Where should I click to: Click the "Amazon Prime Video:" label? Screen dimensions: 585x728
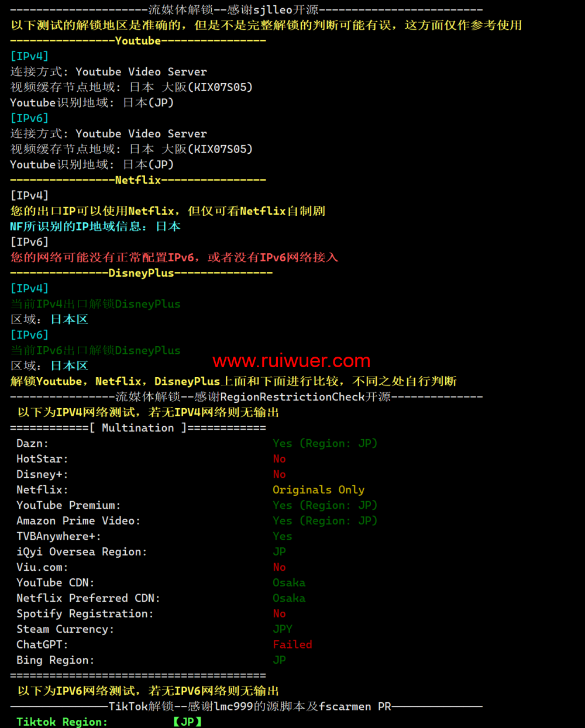78,521
